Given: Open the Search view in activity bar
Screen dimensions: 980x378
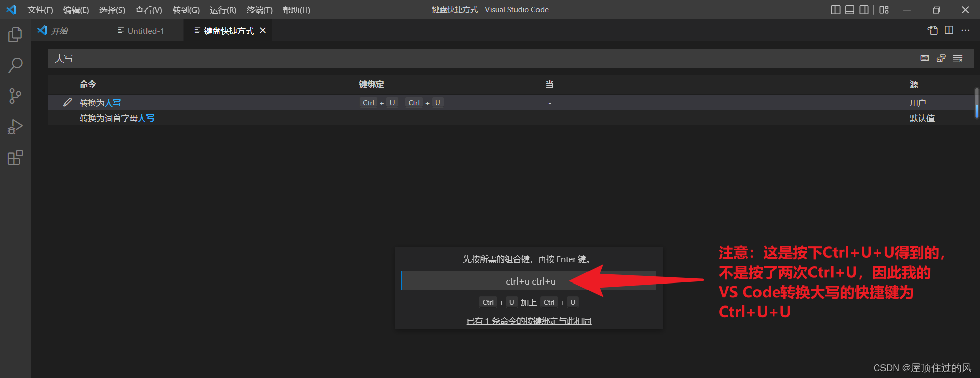Looking at the screenshot, I should click(15, 65).
